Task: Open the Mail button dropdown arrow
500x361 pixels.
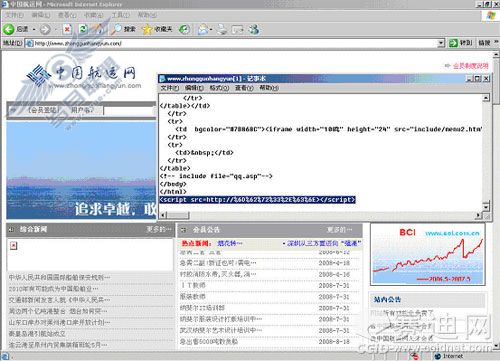Action: (x=211, y=30)
